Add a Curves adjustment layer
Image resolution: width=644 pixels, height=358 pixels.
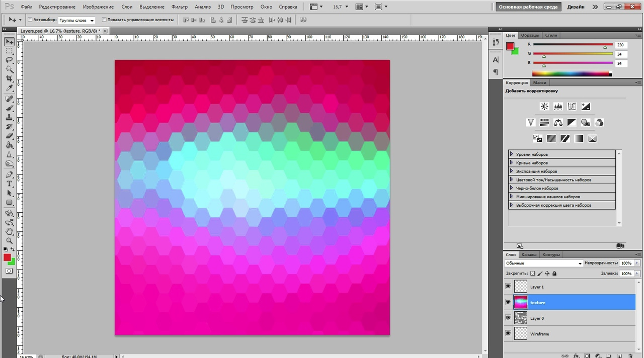coord(572,106)
